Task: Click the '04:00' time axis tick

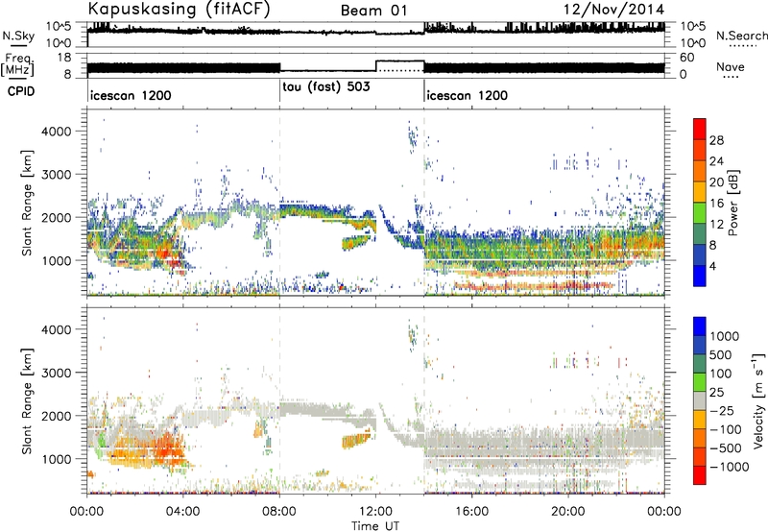Action: pyautogui.click(x=183, y=512)
